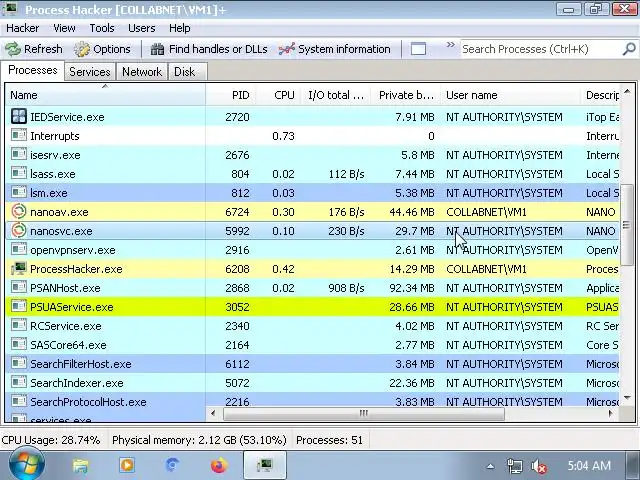Viewport: 640px width, 480px height.
Task: Sort by the PID column header
Action: click(231, 95)
